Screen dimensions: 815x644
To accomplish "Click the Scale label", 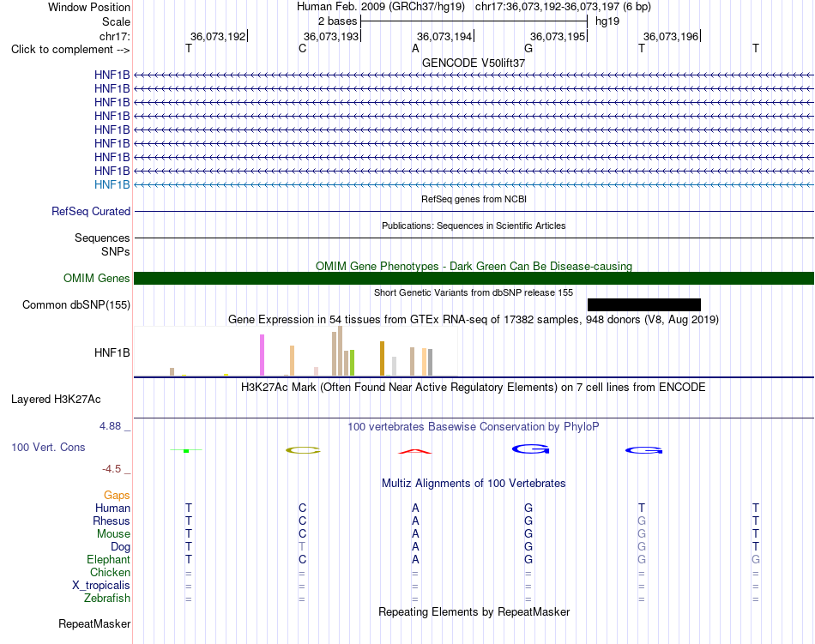I will [x=116, y=21].
